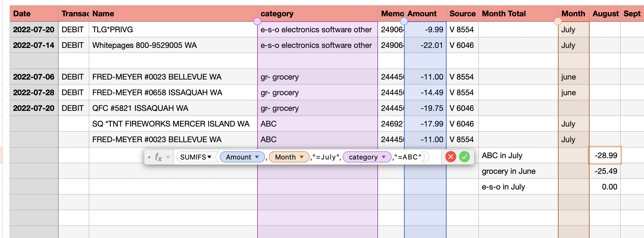Grab the purple category range handle
Viewport: 644px width, 238px height.
(x=257, y=21)
